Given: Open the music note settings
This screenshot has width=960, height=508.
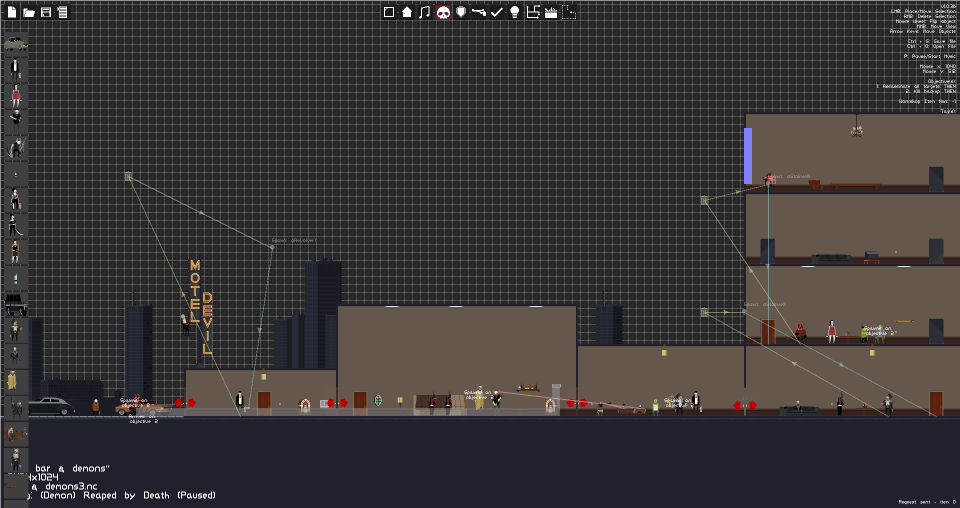Looking at the screenshot, I should coord(425,12).
